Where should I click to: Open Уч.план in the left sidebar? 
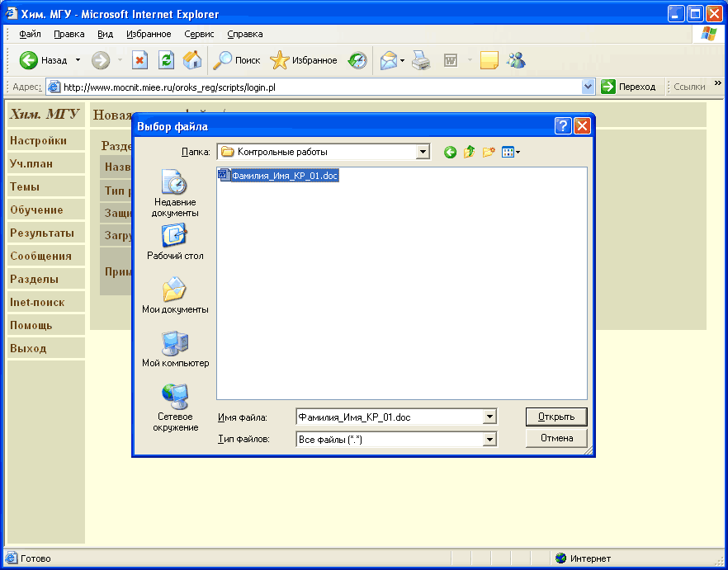pos(46,164)
